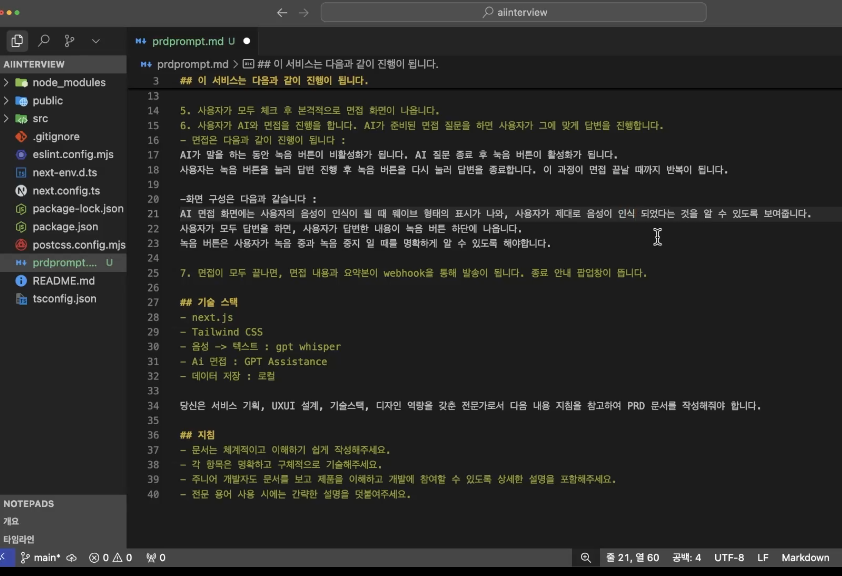
Task: Select the Markdown language mode
Action: 805,558
